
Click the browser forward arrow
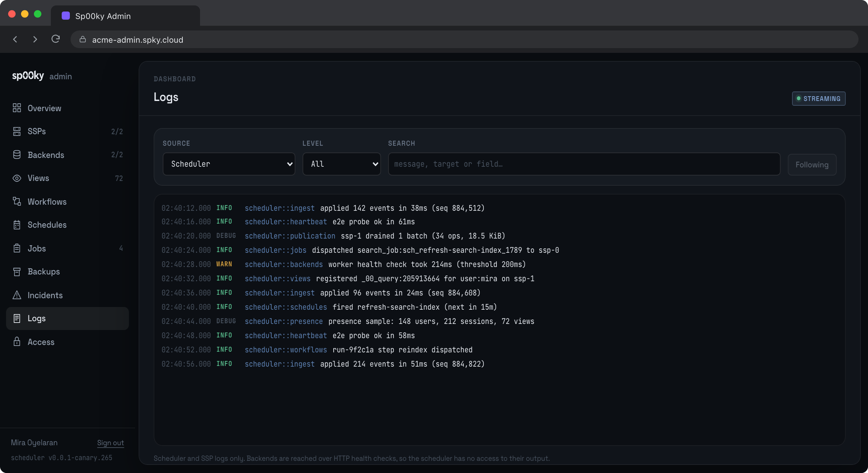click(x=35, y=39)
